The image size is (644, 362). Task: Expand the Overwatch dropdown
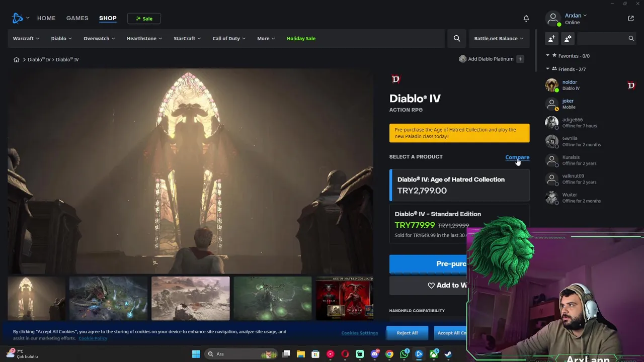pyautogui.click(x=99, y=38)
